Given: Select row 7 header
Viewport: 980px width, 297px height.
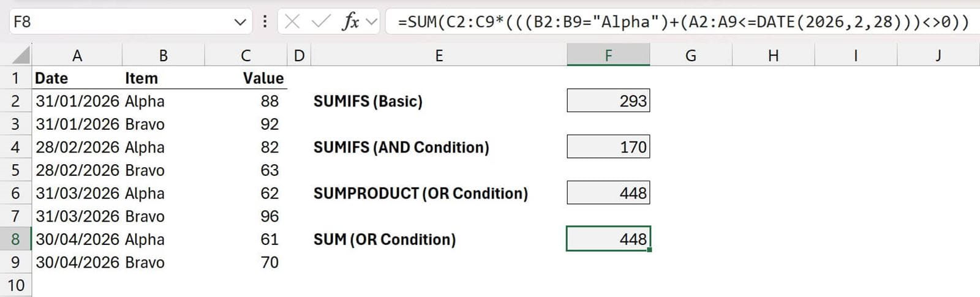Looking at the screenshot, I should pos(16,216).
